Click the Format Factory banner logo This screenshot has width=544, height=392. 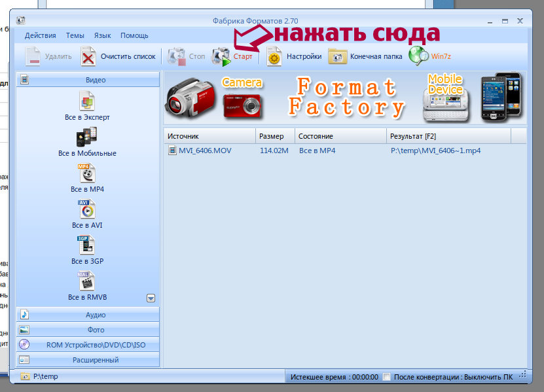346,96
